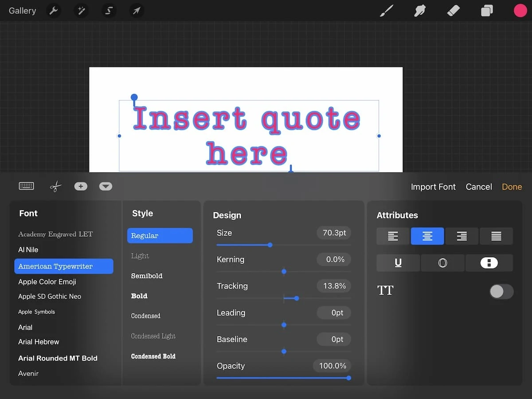532x399 pixels.
Task: Choose center text alignment
Action: click(x=427, y=236)
